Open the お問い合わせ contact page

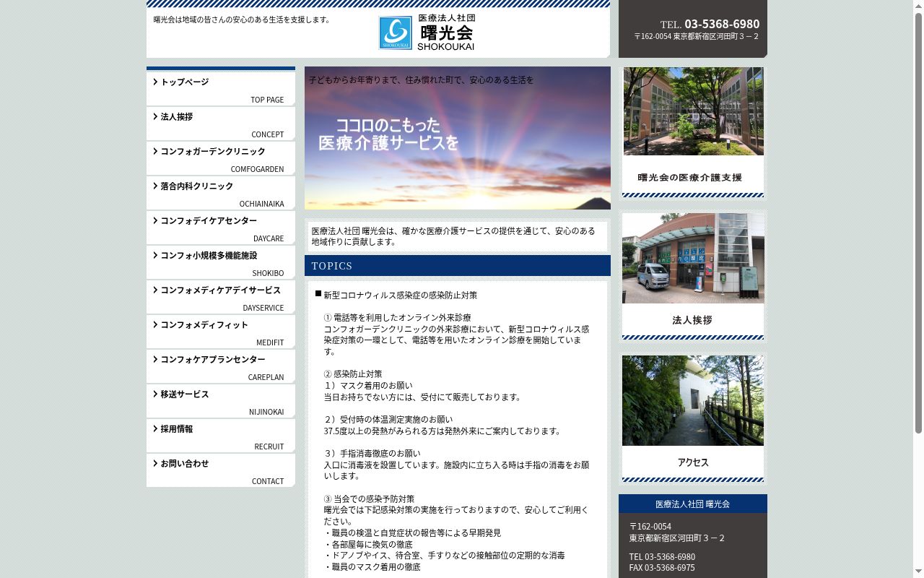(221, 471)
